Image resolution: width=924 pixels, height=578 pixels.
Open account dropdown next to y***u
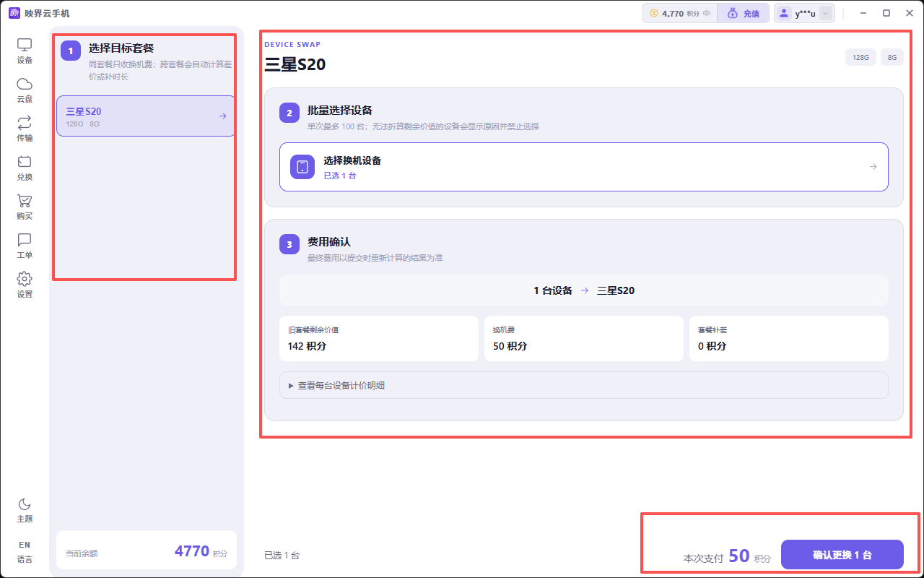(x=826, y=13)
